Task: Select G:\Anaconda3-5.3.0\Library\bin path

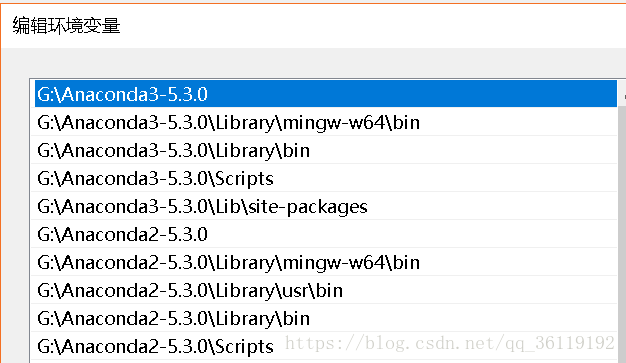Action: 325,150
